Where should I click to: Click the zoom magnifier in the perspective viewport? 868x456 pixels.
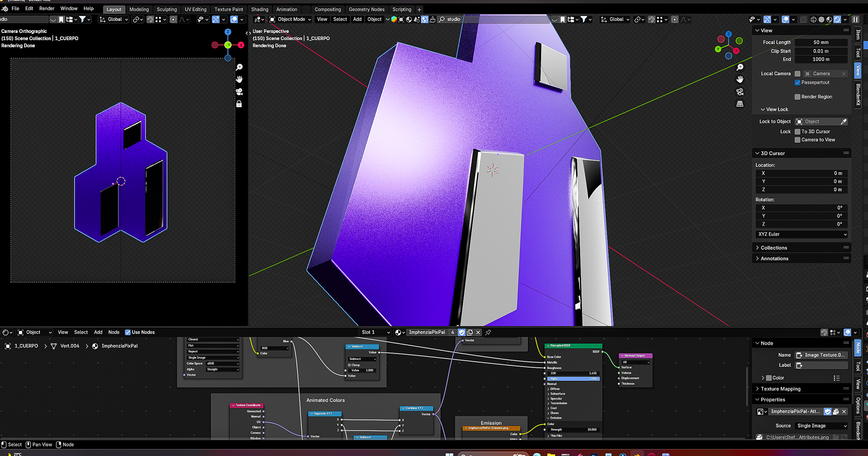pyautogui.click(x=740, y=67)
